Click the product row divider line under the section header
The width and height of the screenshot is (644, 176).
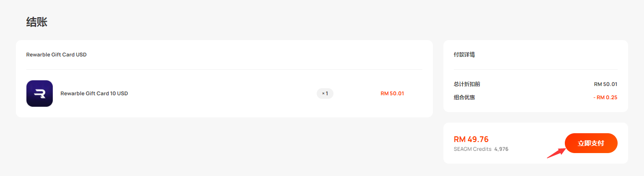tap(224, 69)
